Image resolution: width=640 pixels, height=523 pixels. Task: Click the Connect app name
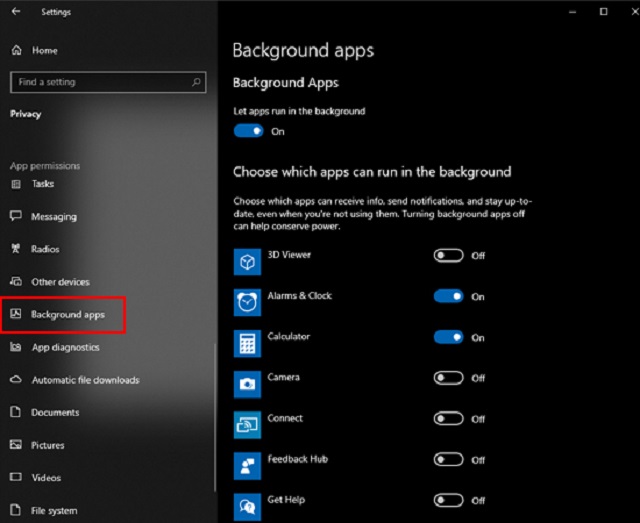pos(285,418)
